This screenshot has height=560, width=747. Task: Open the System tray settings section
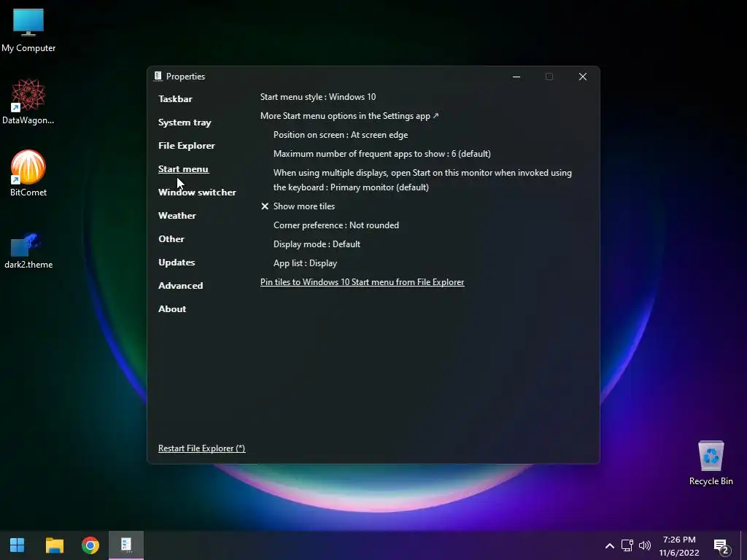coord(185,122)
